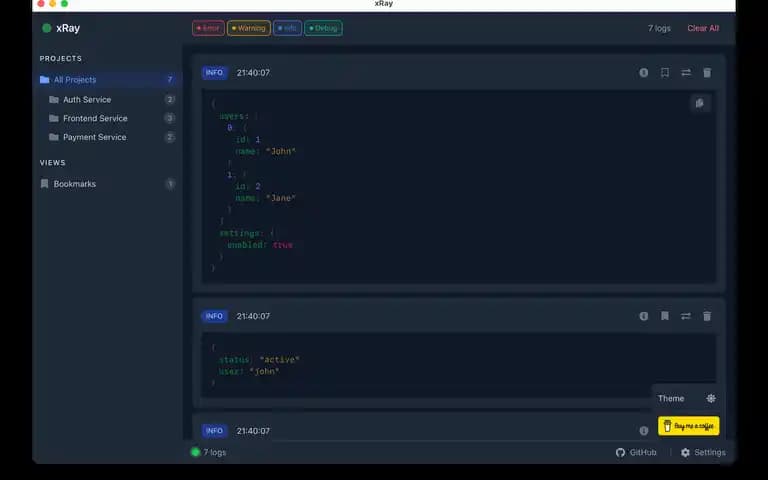
Task: Toggle the Error level filter
Action: pos(208,28)
